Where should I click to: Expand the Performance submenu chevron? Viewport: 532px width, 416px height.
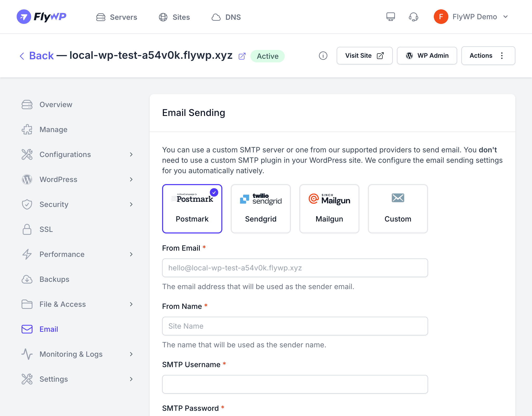click(x=131, y=254)
